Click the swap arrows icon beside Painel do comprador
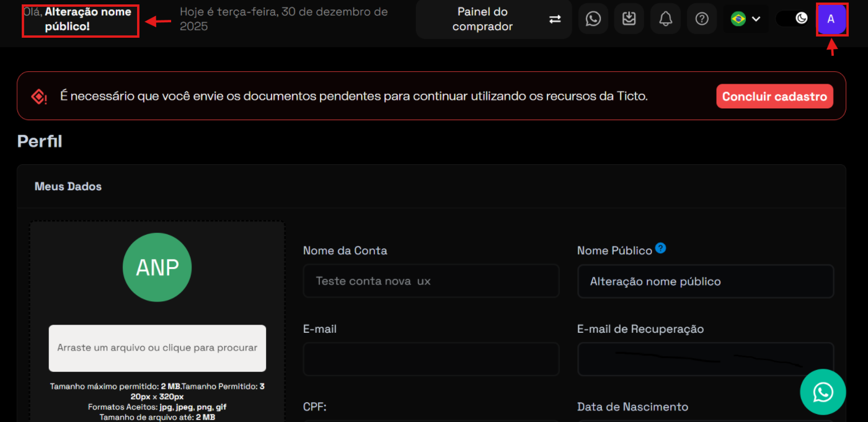This screenshot has height=422, width=868. [555, 19]
